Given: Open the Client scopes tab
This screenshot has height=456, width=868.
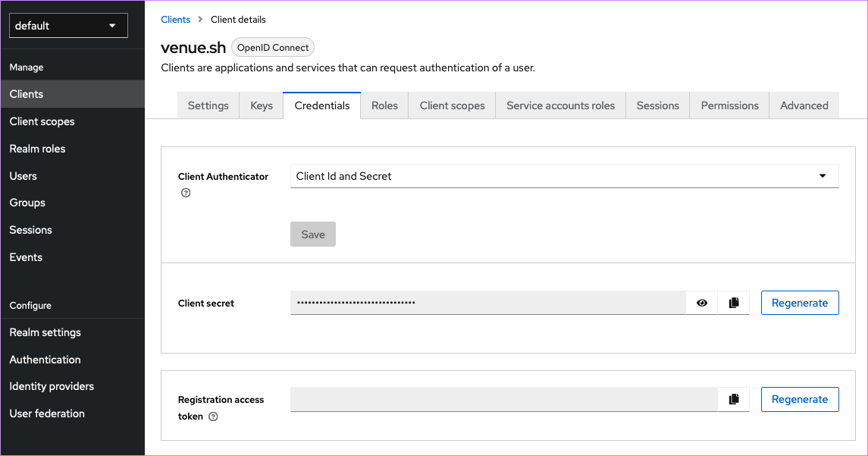Looking at the screenshot, I should point(453,105).
